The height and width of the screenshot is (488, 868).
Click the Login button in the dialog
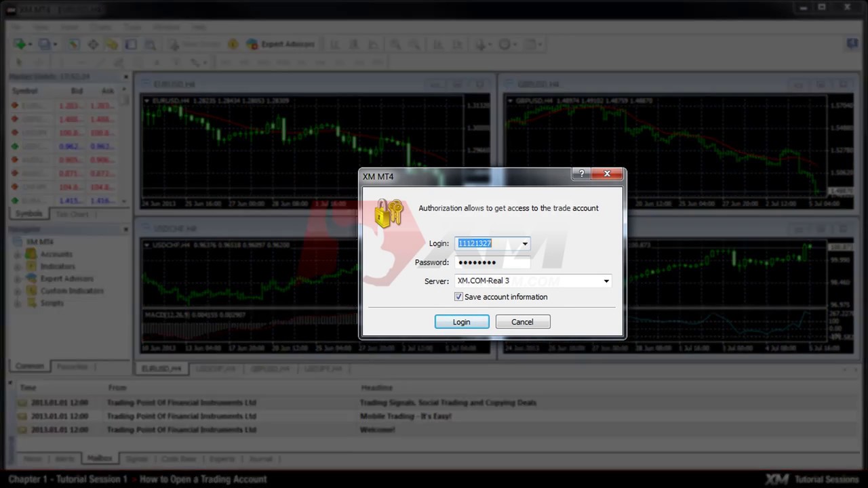pos(462,322)
